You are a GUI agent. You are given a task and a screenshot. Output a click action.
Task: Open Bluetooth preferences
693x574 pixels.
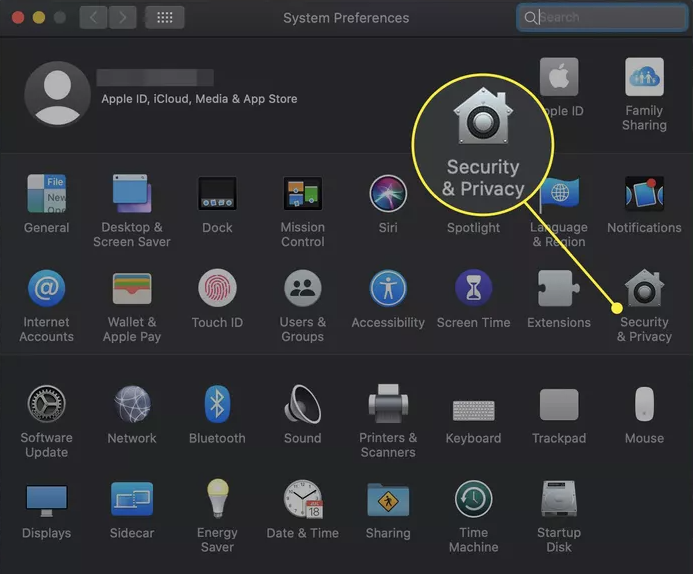(x=217, y=404)
